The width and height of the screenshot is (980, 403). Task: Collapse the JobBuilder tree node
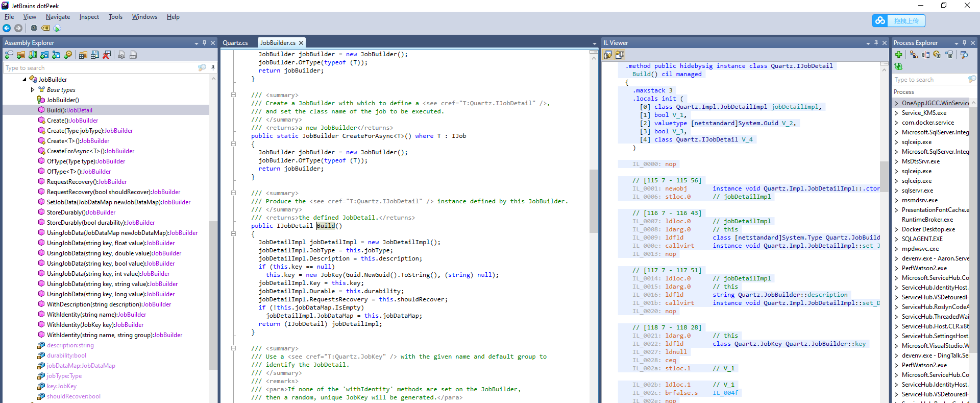coord(24,80)
